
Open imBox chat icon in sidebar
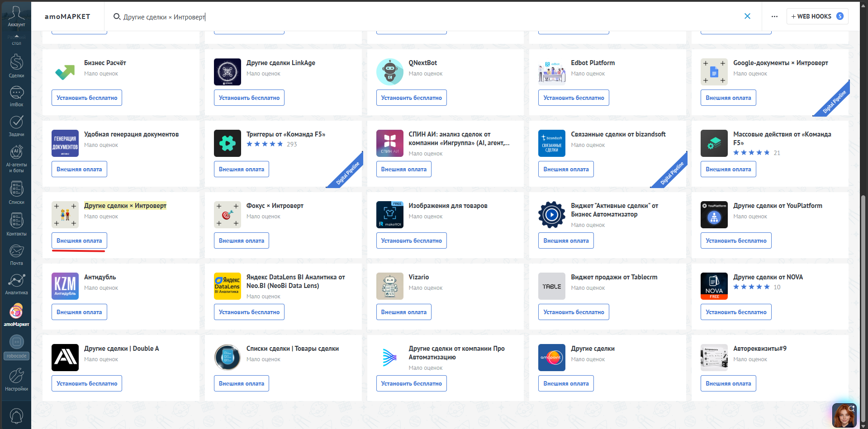[x=16, y=96]
